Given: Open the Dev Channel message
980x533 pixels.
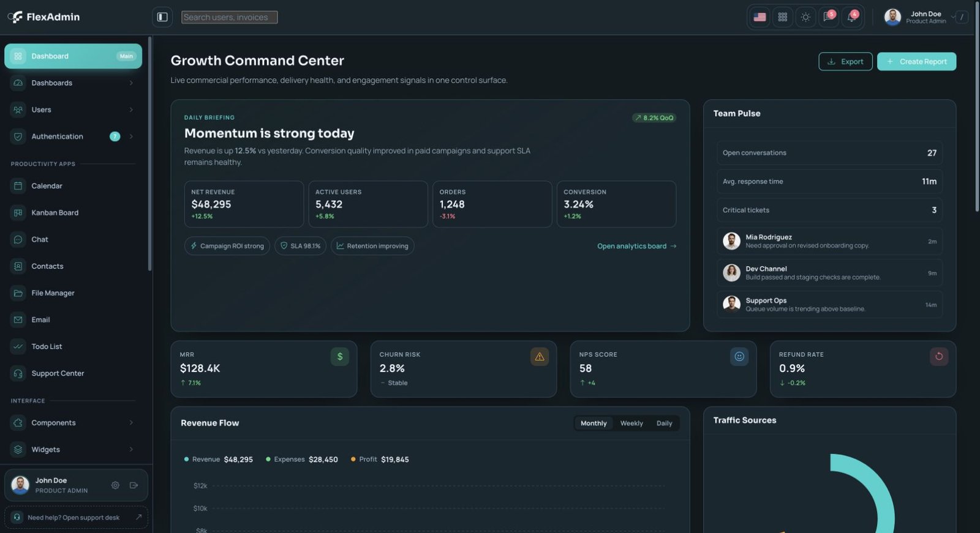Looking at the screenshot, I should [829, 273].
